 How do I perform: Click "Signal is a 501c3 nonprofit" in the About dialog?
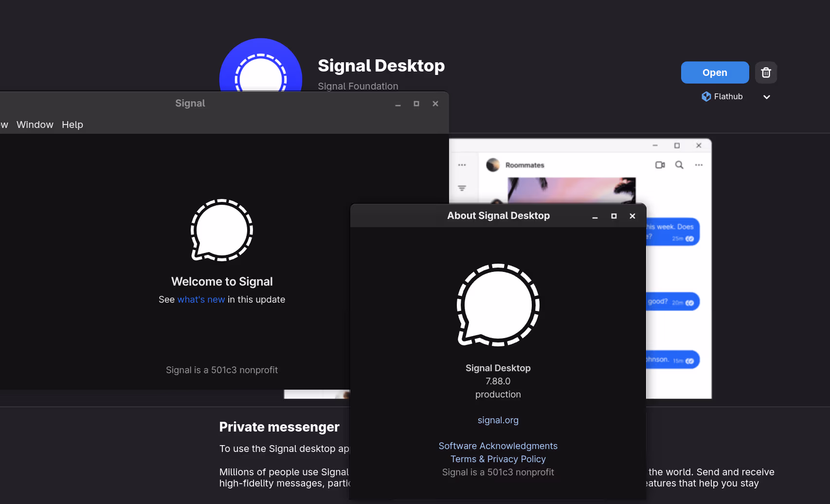pyautogui.click(x=498, y=472)
